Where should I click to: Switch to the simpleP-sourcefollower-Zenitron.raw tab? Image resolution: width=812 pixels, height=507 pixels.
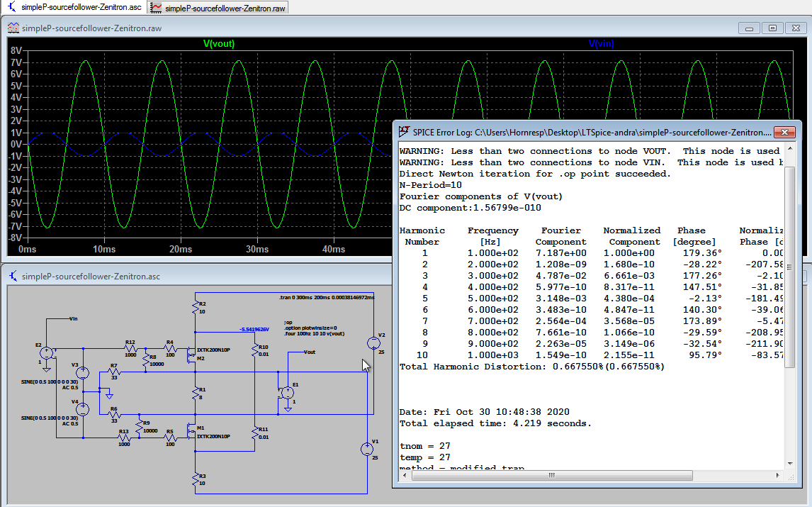pyautogui.click(x=218, y=8)
